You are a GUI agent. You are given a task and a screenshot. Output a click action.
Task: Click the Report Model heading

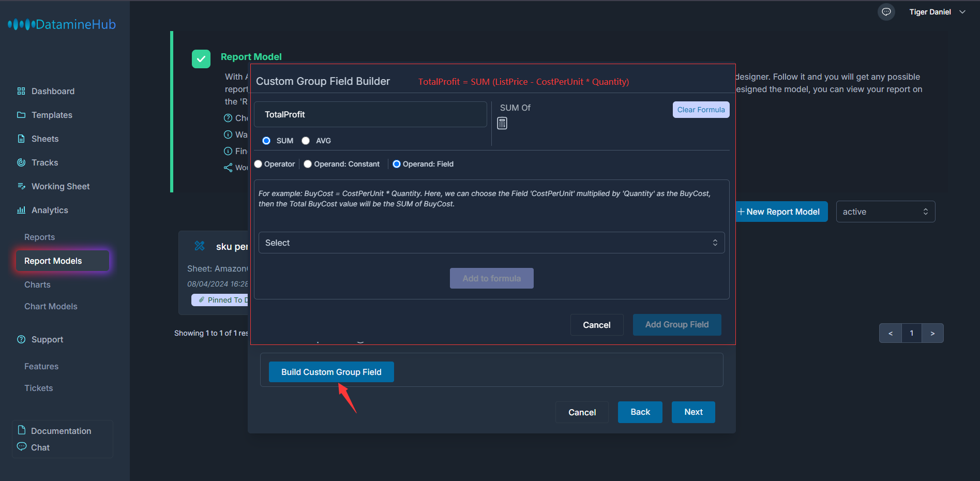click(x=251, y=57)
